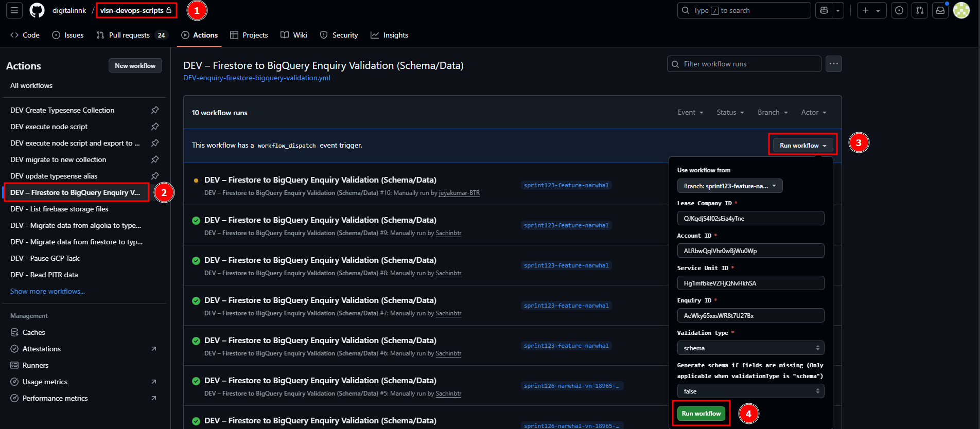Click sprint126-narwhal-vn-18965 branch label on run #5

tap(572, 386)
